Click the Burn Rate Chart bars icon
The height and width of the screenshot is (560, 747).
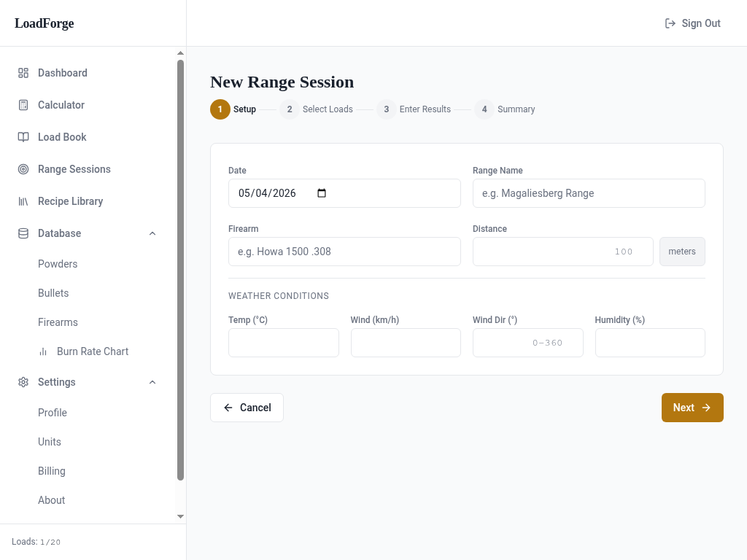click(43, 351)
